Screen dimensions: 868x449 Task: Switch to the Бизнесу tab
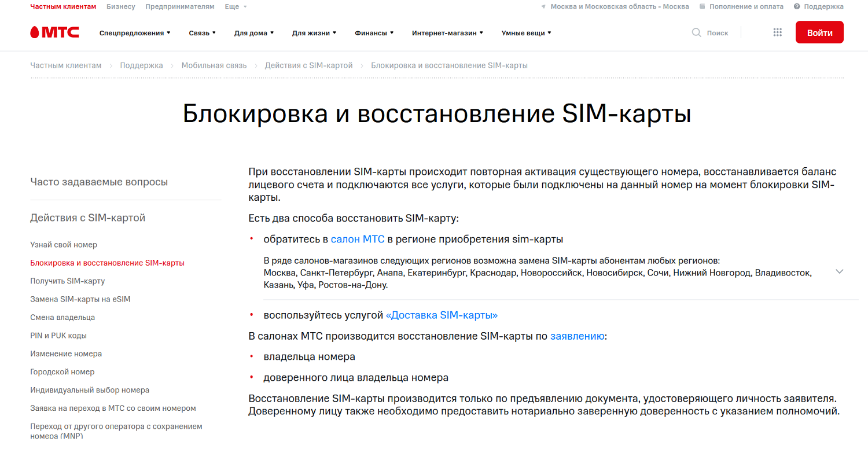pyautogui.click(x=121, y=7)
